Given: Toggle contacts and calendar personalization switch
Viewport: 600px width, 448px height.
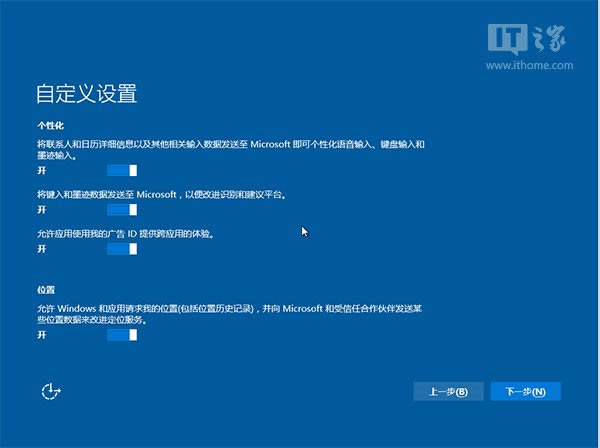Looking at the screenshot, I should pos(122,170).
